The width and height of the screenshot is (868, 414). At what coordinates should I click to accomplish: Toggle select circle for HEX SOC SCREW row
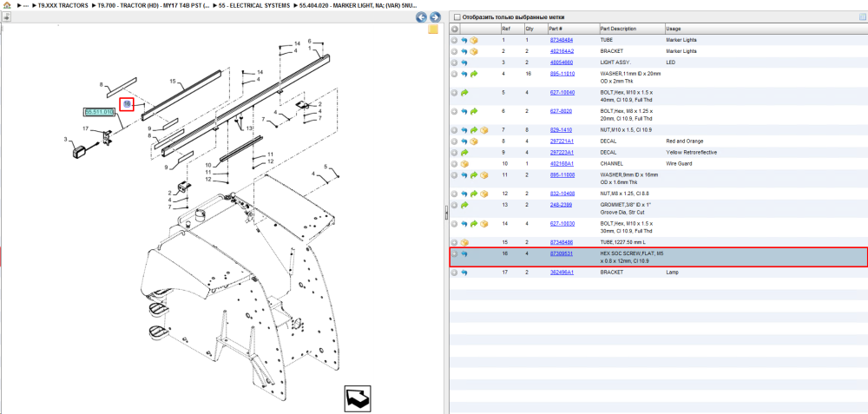click(455, 254)
